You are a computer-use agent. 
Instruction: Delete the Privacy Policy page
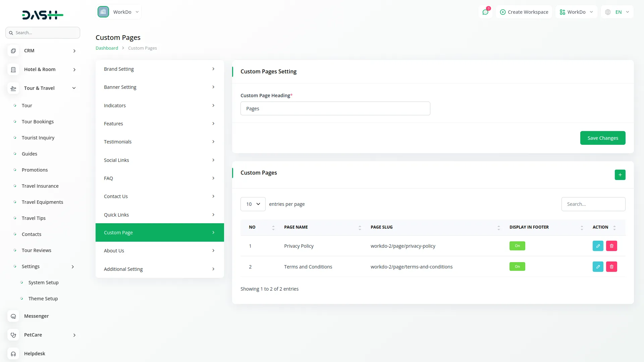tap(611, 246)
